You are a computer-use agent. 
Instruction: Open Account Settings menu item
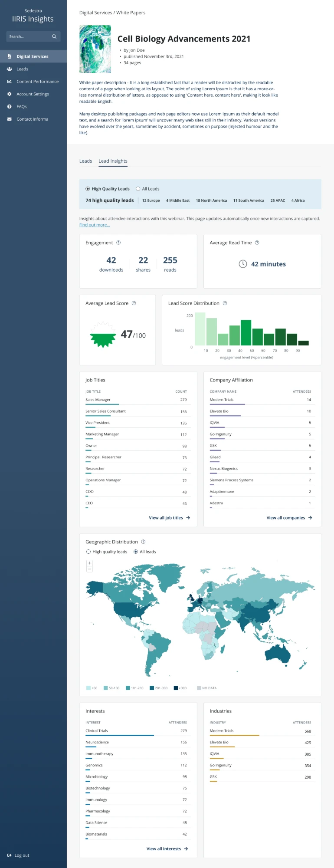coord(33,94)
